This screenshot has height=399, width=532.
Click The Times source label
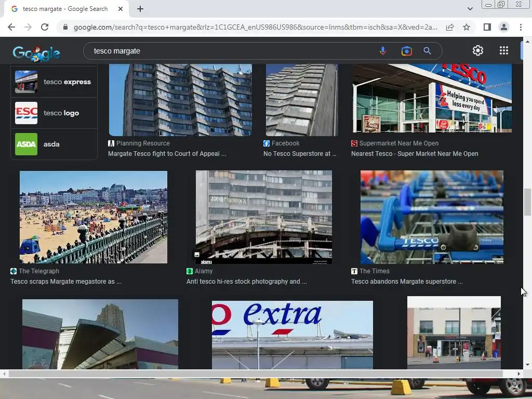(374, 271)
